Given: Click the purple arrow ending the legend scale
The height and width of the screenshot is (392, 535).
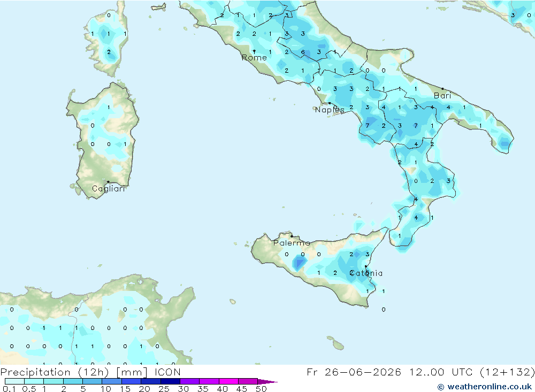Looking at the screenshot, I should [x=267, y=382].
